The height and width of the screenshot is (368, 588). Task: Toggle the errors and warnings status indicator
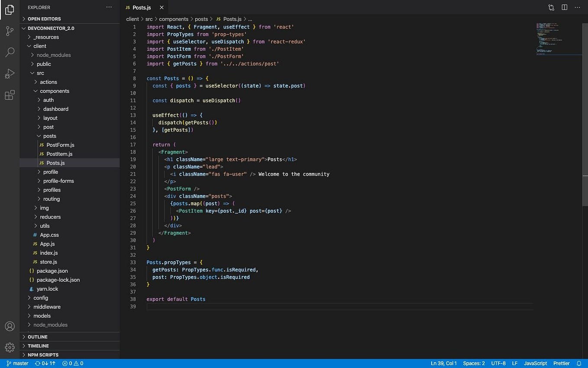tap(72, 363)
